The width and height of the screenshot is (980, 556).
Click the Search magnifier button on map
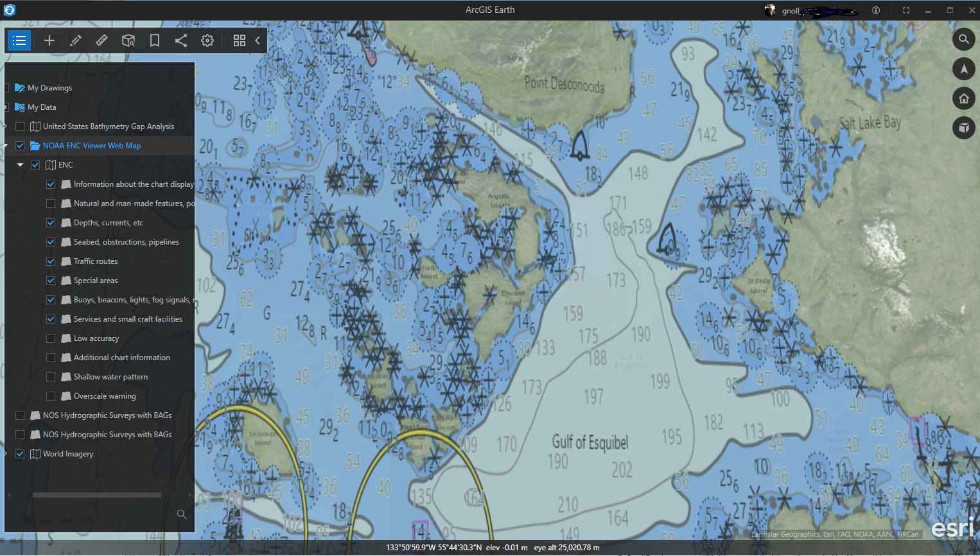pos(964,39)
